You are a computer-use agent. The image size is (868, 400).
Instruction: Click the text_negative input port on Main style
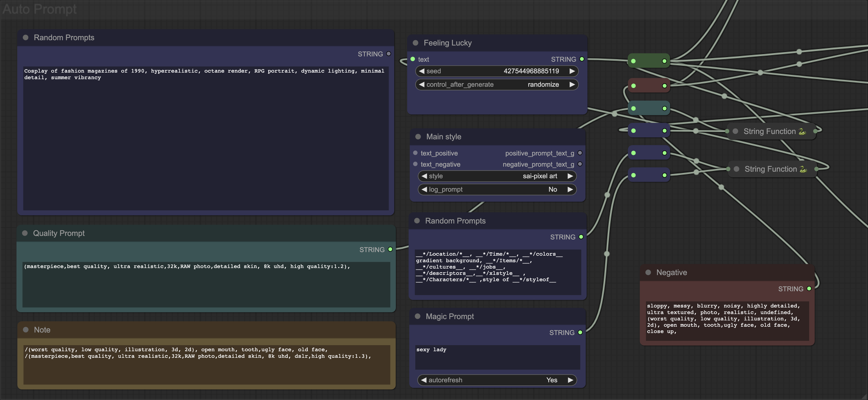tap(416, 164)
